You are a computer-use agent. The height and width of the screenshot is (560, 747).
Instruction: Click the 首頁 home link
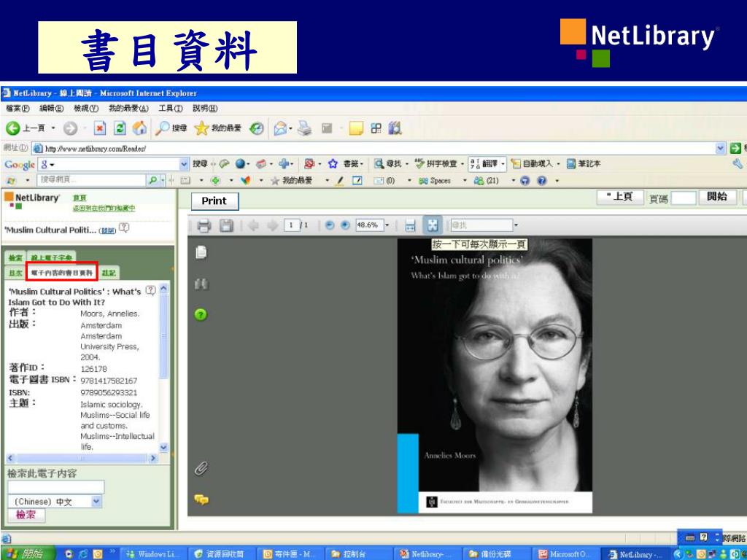80,198
